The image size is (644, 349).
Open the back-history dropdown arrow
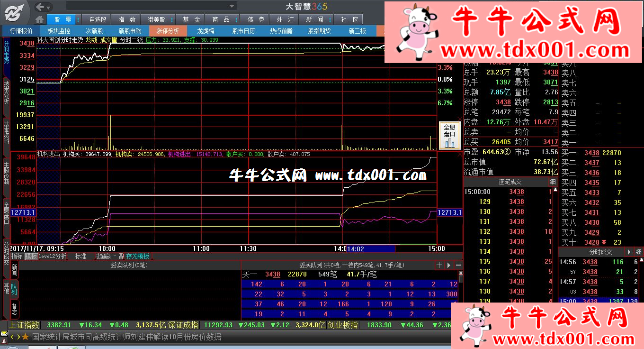click(x=49, y=7)
